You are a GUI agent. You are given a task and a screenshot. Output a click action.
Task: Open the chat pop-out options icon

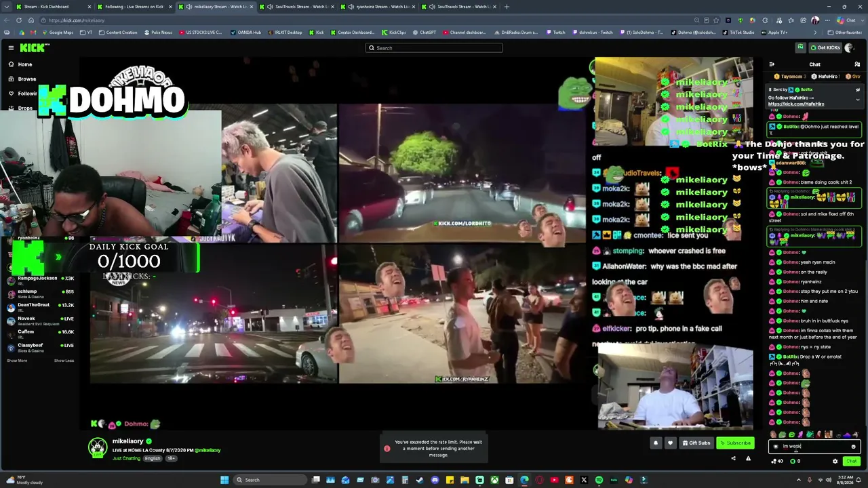857,64
